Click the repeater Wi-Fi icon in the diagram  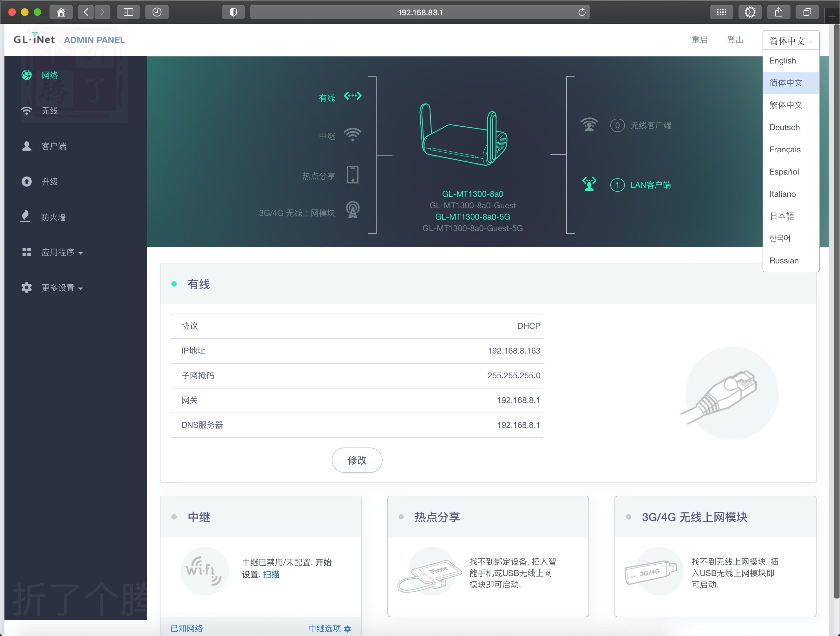[352, 135]
